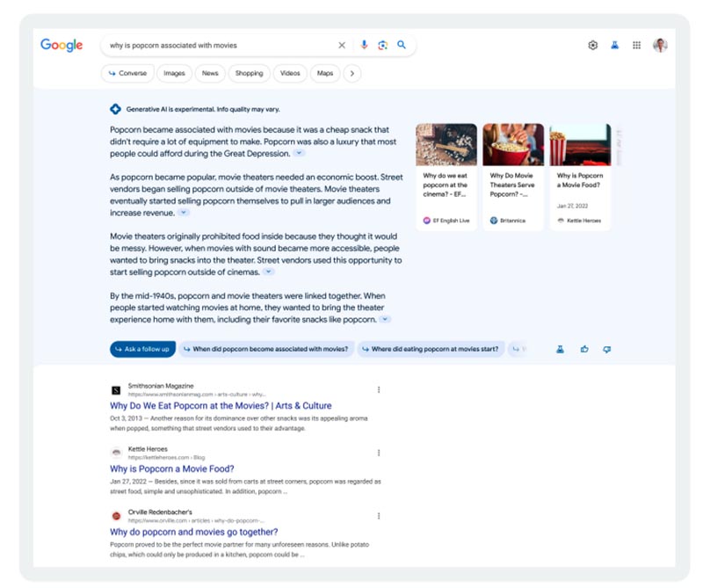Screen dimensions: 703x588
Task: Open the Britannica source card
Action: [512, 177]
